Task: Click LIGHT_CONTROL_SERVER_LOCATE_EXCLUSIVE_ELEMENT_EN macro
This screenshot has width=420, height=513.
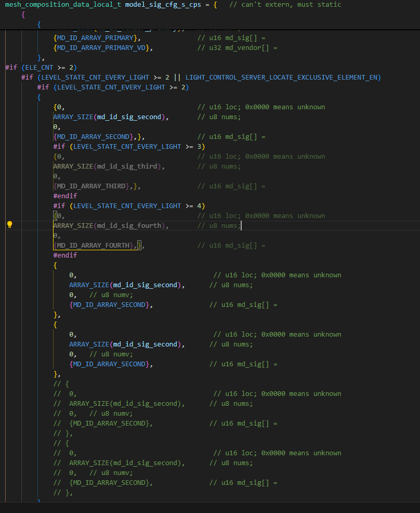Action: point(283,78)
